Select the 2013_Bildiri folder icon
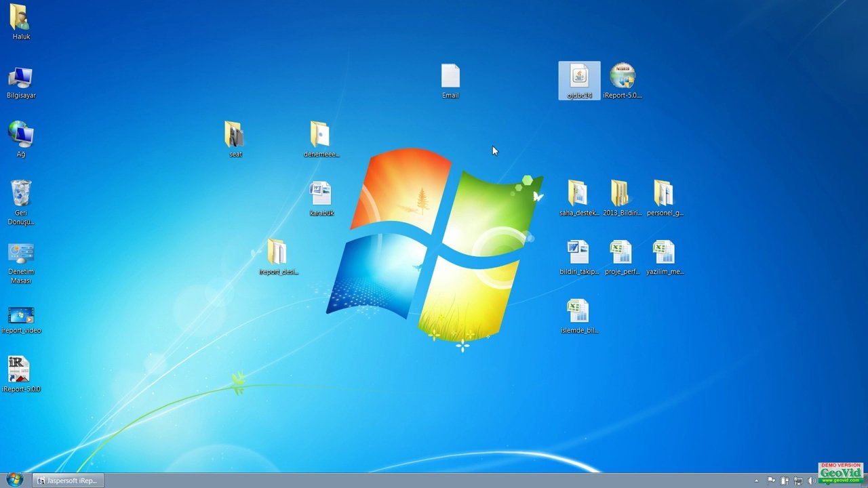The image size is (868, 488). point(620,193)
